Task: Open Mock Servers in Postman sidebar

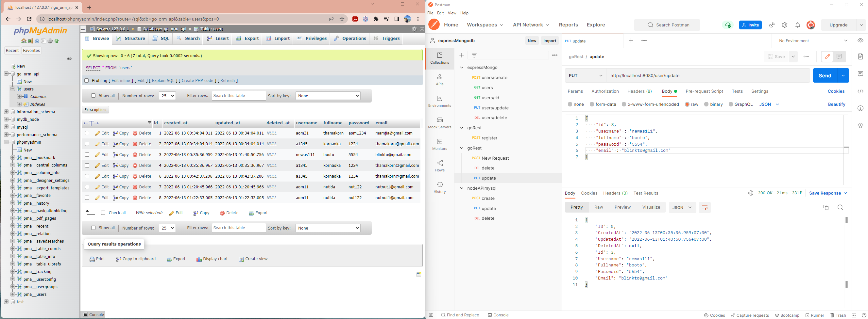Action: [439, 122]
